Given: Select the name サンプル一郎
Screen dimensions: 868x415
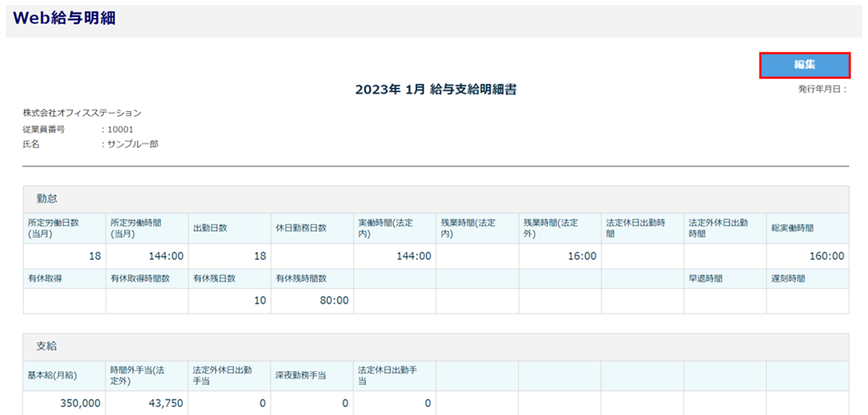Looking at the screenshot, I should tap(133, 145).
